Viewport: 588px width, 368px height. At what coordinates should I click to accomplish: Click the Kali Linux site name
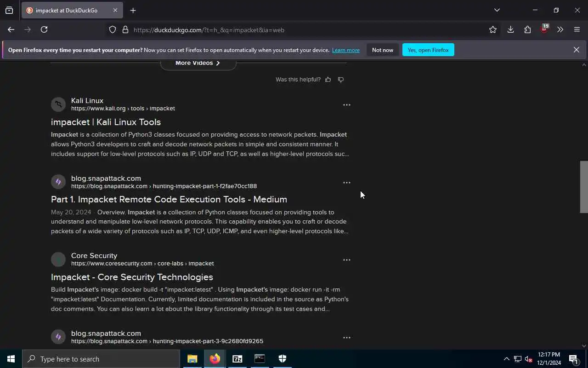(87, 101)
